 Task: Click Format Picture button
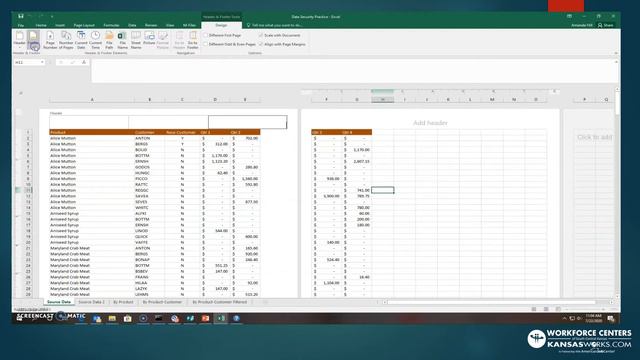[162, 40]
